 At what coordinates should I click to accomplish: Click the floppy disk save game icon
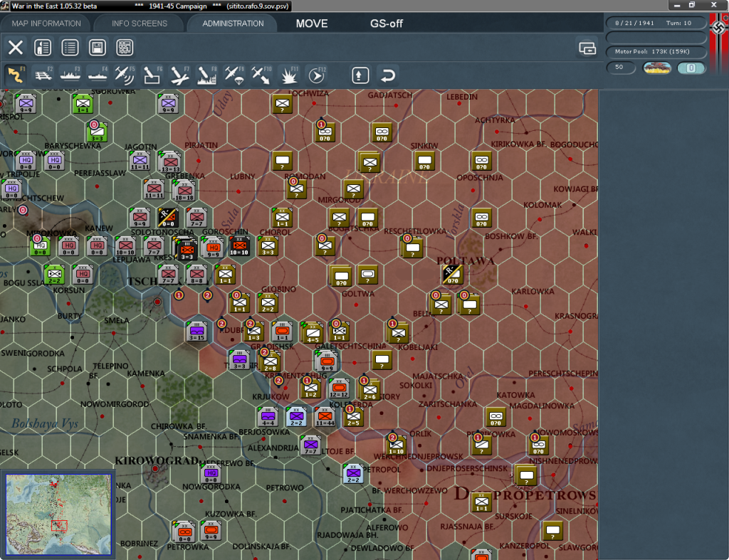pos(97,48)
